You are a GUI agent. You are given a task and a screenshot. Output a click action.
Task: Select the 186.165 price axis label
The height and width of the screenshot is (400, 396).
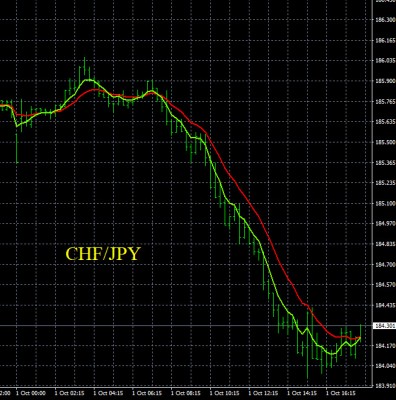(x=385, y=41)
